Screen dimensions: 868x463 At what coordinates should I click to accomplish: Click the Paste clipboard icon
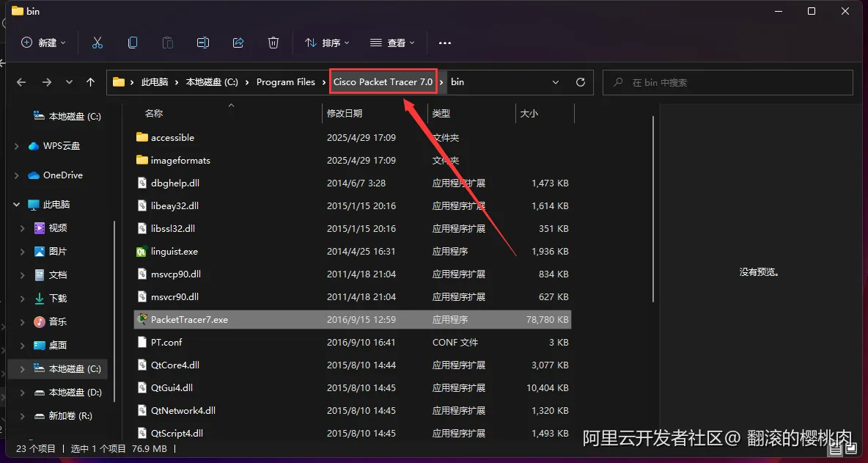[167, 43]
